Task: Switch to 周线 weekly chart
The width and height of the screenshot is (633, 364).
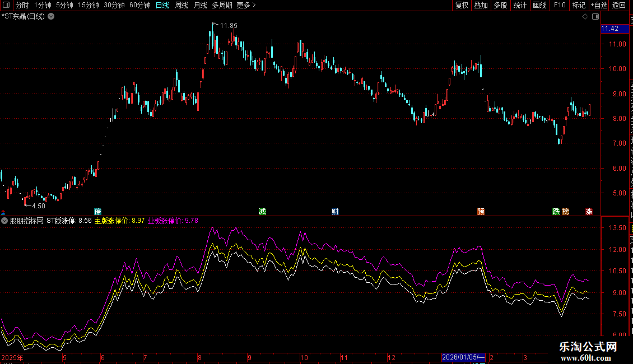Action: (181, 5)
